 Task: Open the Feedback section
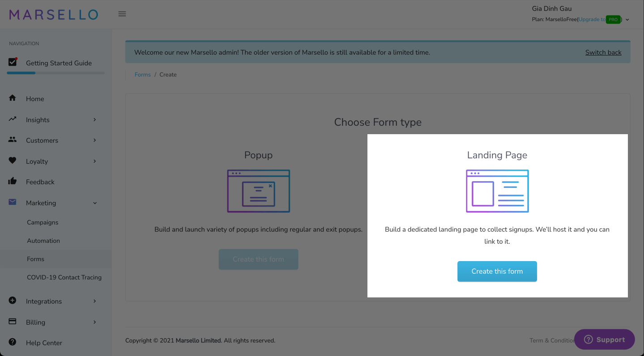(x=40, y=182)
